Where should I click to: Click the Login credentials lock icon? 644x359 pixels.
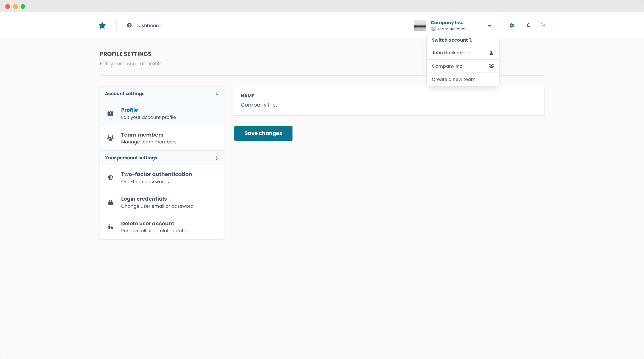(x=110, y=202)
